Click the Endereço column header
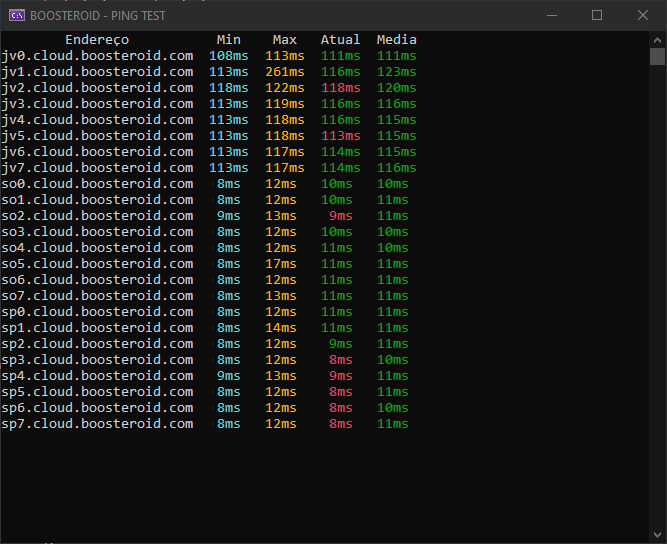 tap(97, 40)
